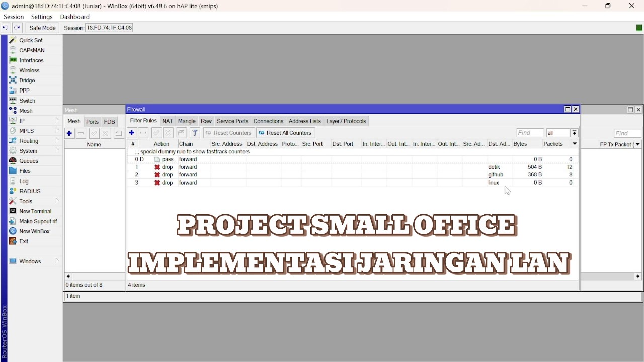Click Make Supout.rif in the sidebar
Image resolution: width=644 pixels, height=362 pixels.
click(38, 221)
